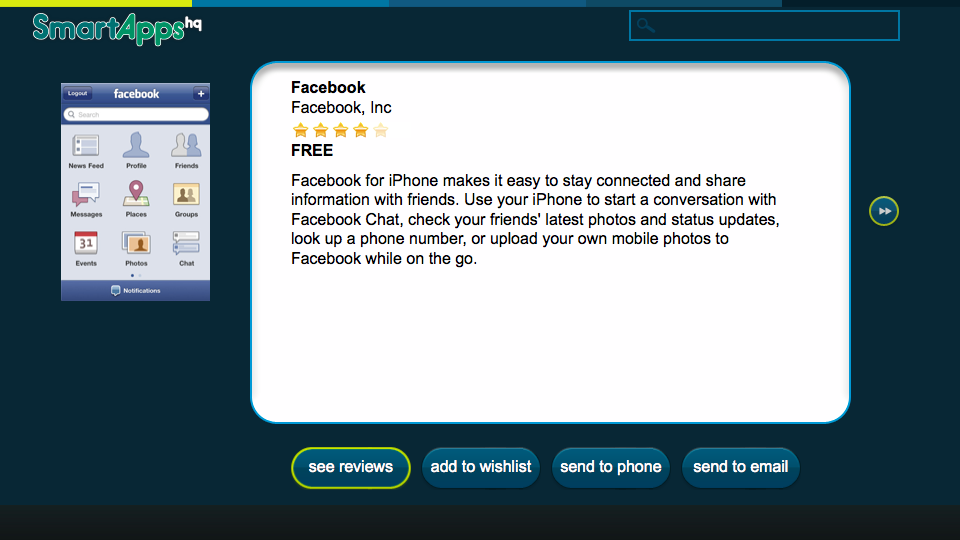Open the Events calendar icon

(x=86, y=242)
